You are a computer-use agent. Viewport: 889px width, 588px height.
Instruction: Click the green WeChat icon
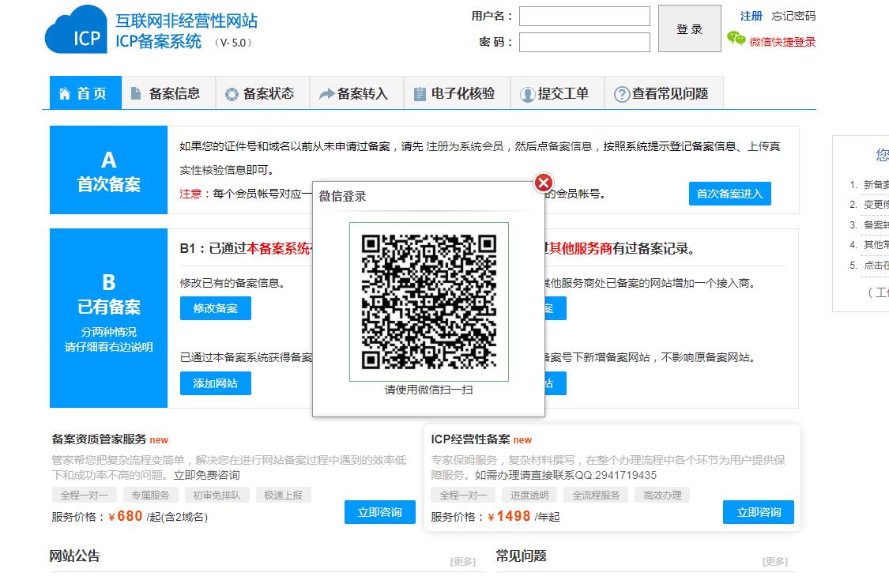point(736,39)
